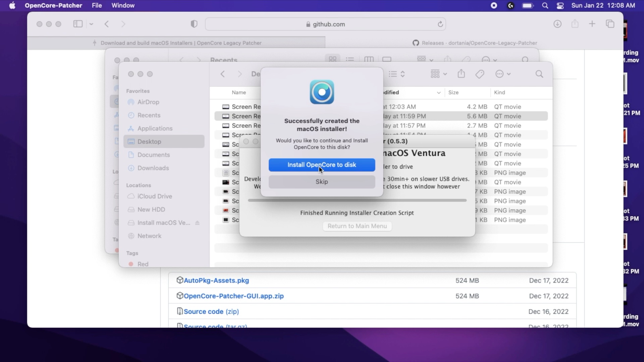Image resolution: width=644 pixels, height=362 pixels.
Task: Eject the Install macOS Ventura volume
Action: pyautogui.click(x=197, y=223)
